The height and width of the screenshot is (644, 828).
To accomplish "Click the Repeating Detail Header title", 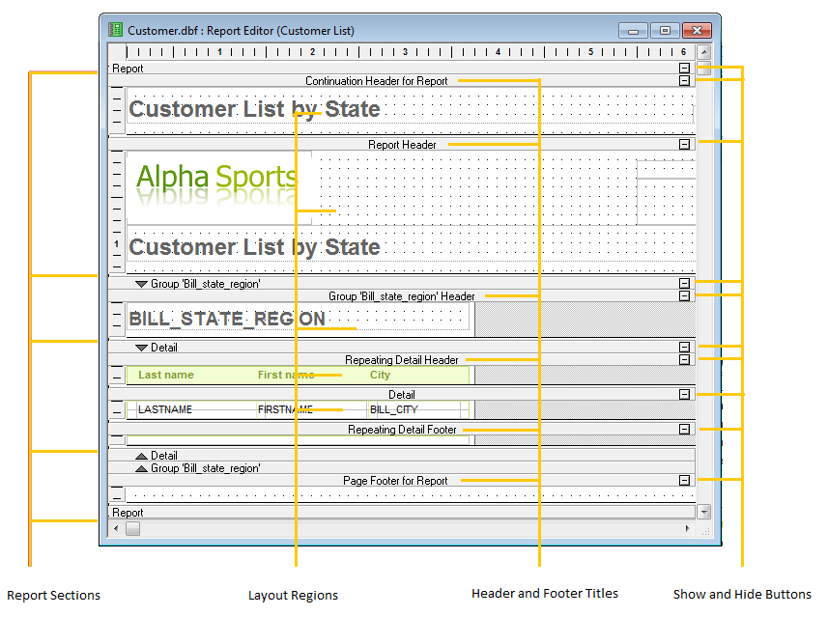I will [401, 360].
